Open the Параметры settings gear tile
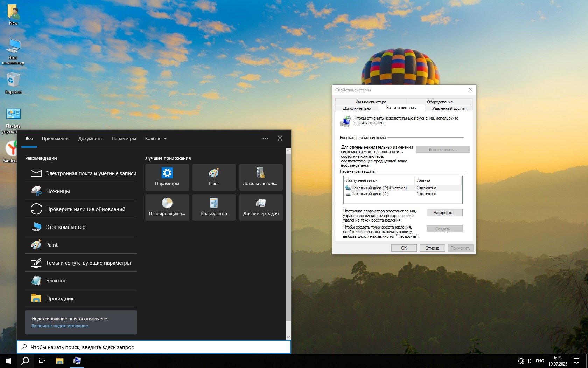 (167, 177)
